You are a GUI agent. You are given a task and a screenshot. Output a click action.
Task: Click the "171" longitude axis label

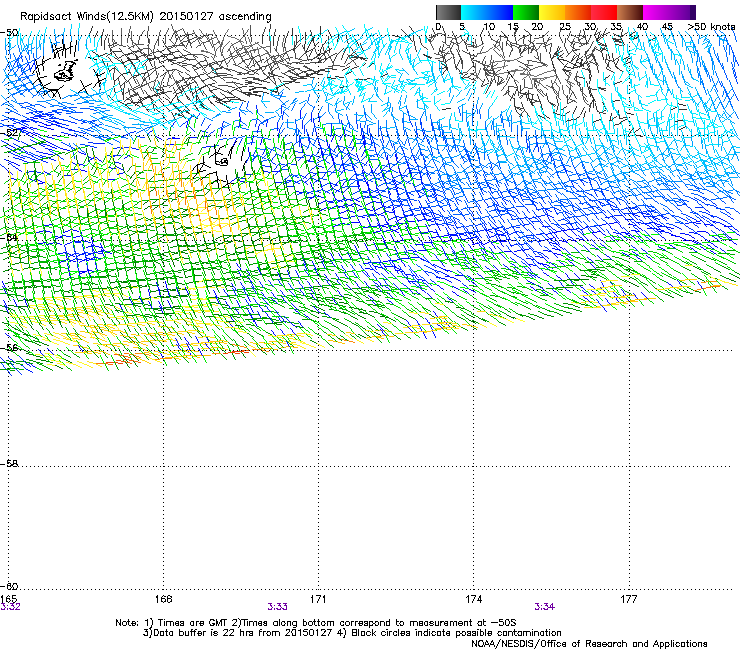click(318, 599)
